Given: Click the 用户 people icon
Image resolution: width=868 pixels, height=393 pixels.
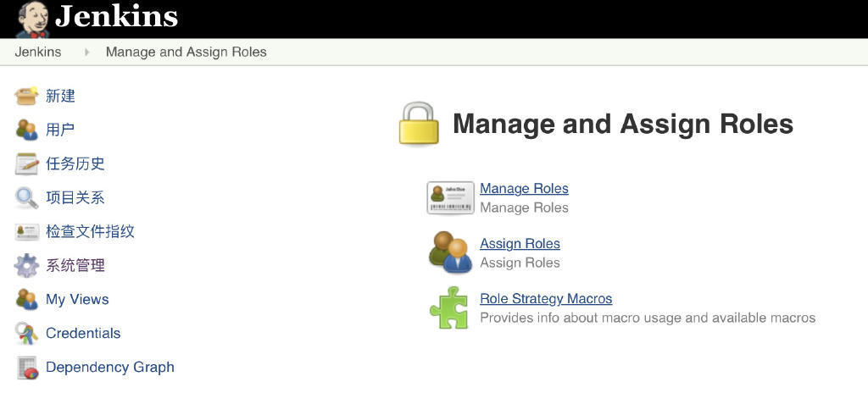Looking at the screenshot, I should [x=26, y=130].
